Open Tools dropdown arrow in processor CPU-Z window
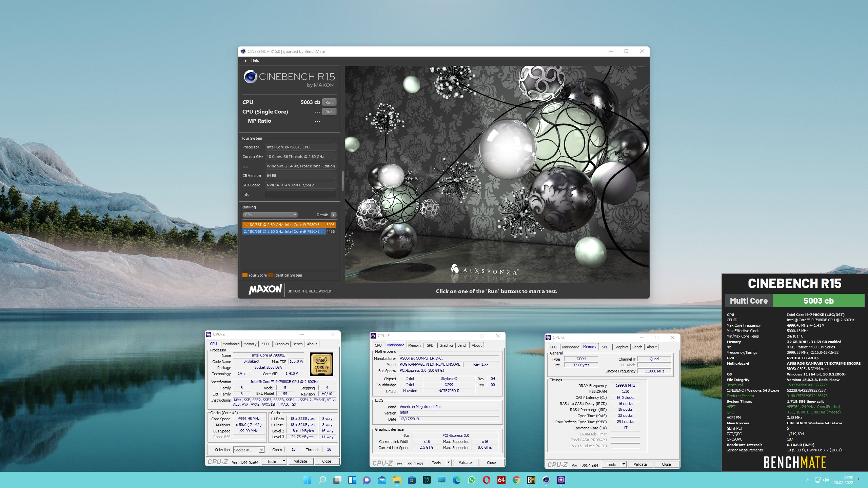This screenshot has width=868, height=488. click(x=284, y=461)
